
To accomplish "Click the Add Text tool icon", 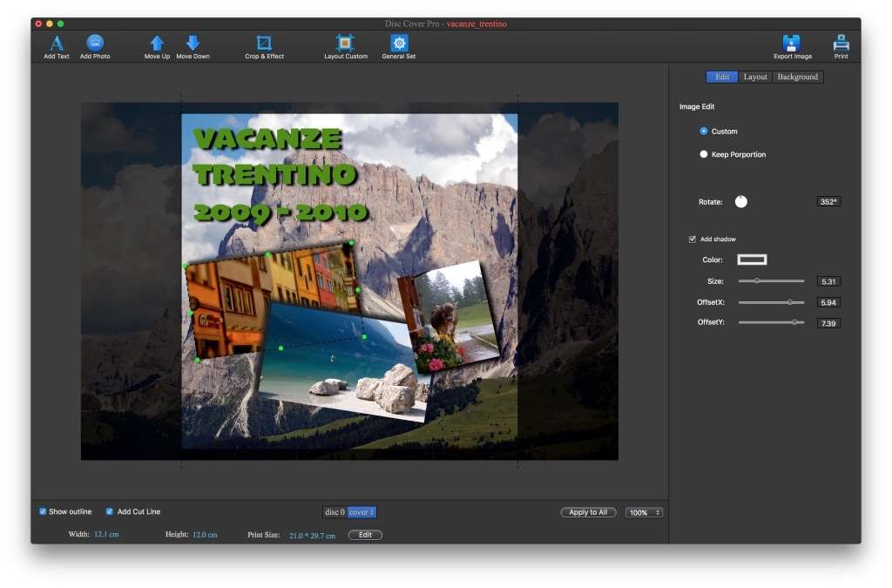I will tap(57, 43).
